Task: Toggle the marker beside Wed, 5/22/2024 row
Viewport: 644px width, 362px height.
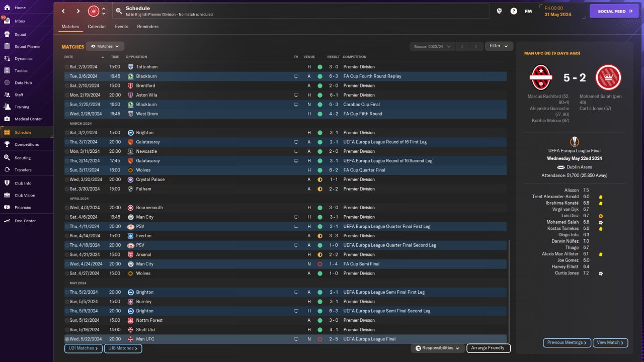Action: click(x=67, y=339)
